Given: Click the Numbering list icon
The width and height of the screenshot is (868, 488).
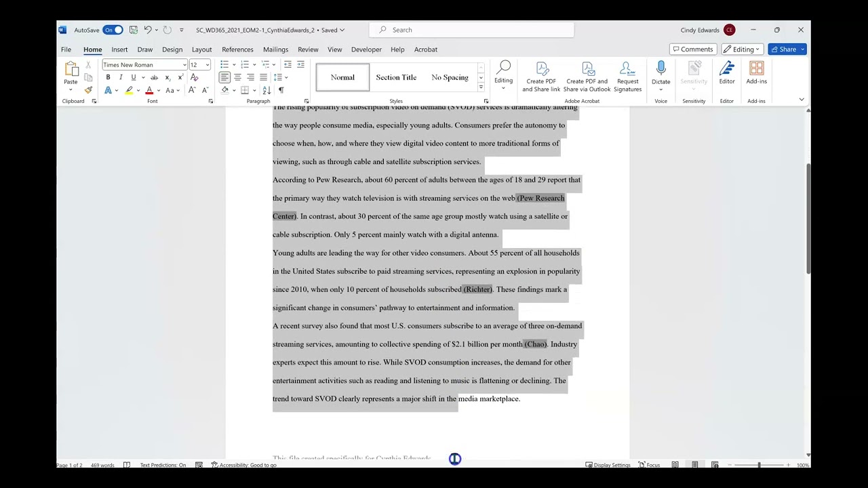Looking at the screenshot, I should (245, 64).
